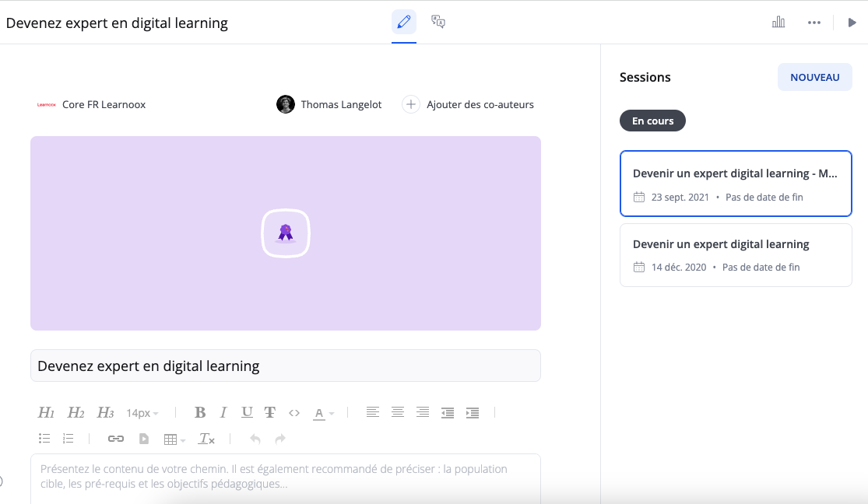Switch to the pencil edit tab
Viewport: 868px width, 504px height.
[403, 22]
